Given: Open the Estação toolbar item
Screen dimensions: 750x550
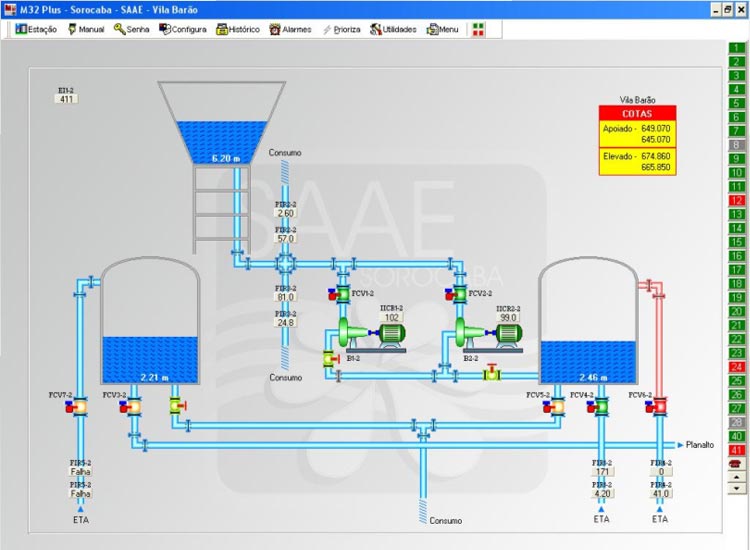Looking at the screenshot, I should click(36, 30).
